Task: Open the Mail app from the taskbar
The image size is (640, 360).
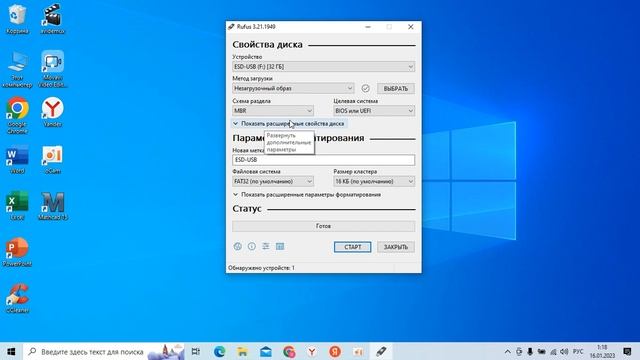Action: 266,351
